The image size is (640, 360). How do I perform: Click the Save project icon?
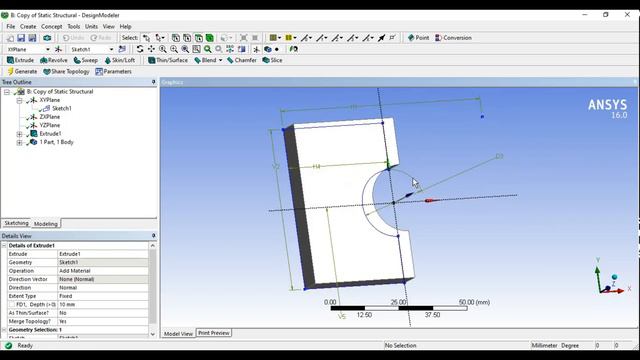21,38
